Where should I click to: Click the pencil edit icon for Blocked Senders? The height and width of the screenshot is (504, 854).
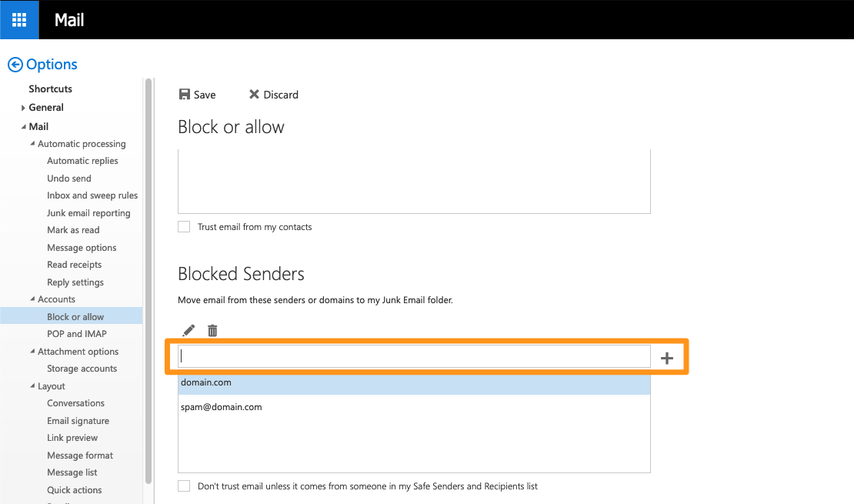pos(188,331)
